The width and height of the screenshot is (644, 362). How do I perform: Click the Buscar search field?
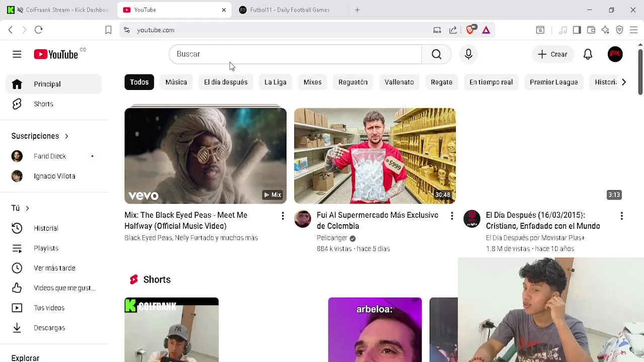tap(295, 54)
